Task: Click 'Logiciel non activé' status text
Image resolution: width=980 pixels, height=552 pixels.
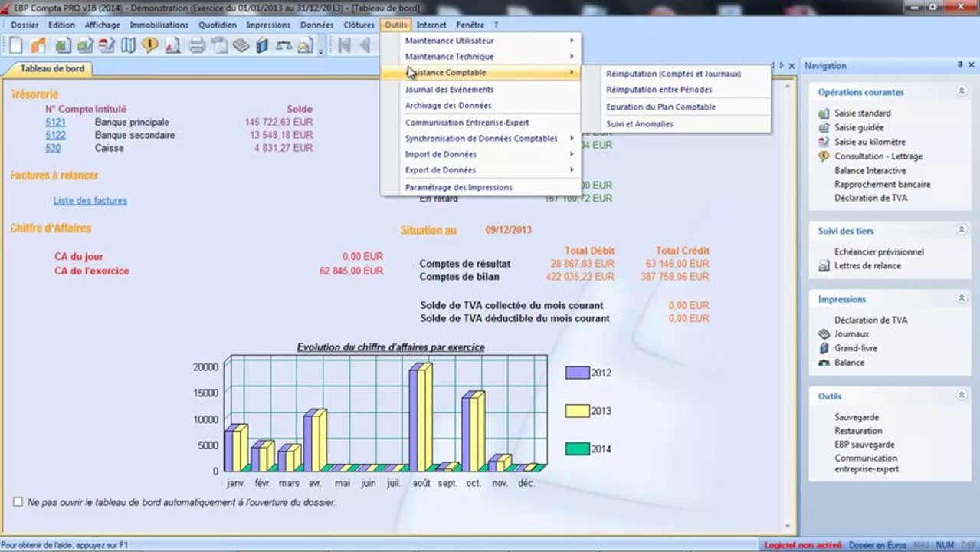Action: 803,545
